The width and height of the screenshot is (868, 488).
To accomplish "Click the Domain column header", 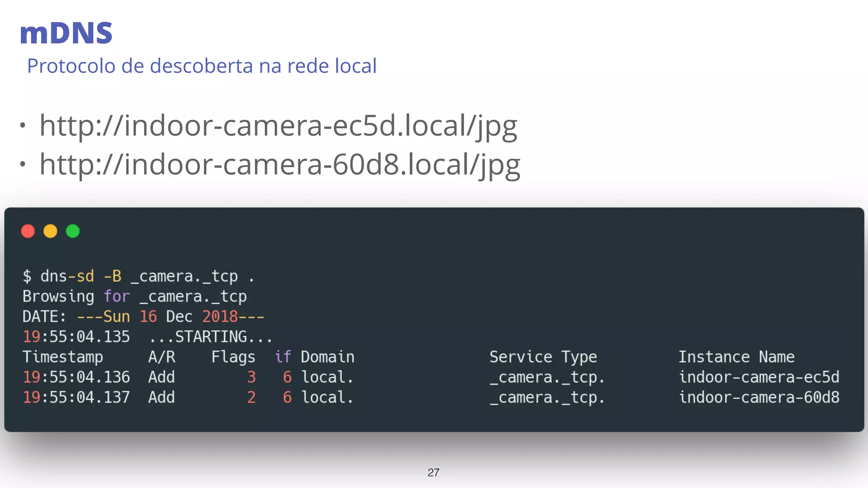I will [327, 357].
